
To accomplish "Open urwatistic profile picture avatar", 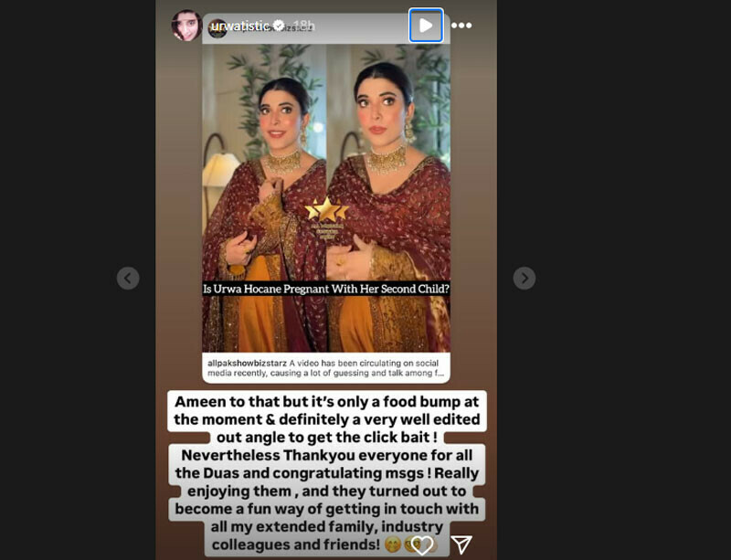I will pyautogui.click(x=186, y=26).
